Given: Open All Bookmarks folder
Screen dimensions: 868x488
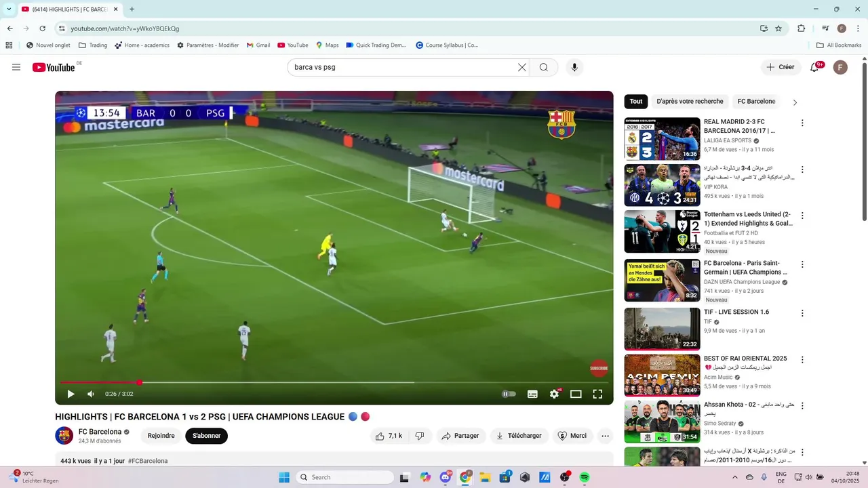Looking at the screenshot, I should 839,45.
